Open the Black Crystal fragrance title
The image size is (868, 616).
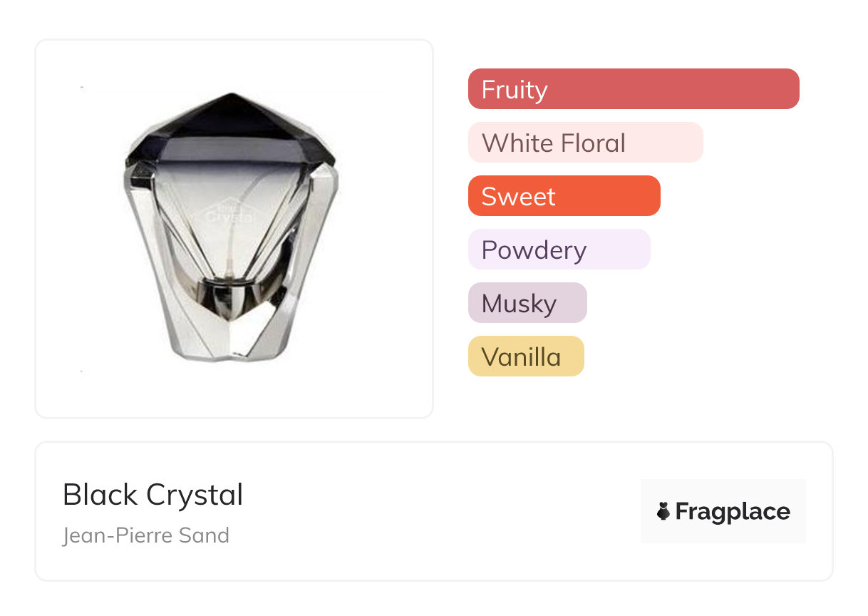click(153, 495)
